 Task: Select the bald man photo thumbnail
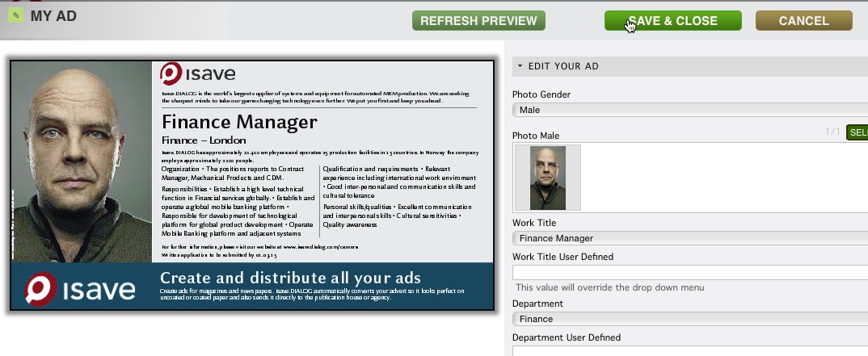click(547, 178)
